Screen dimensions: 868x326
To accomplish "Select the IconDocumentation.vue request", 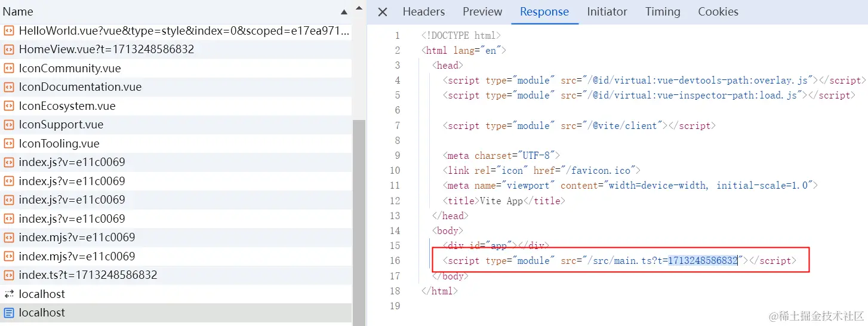I will coord(176,87).
